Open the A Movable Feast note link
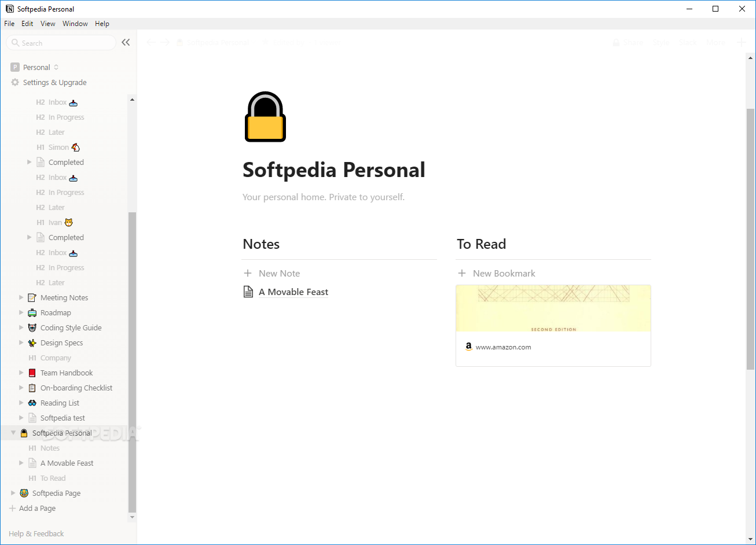Viewport: 756px width, 545px height. click(x=293, y=292)
